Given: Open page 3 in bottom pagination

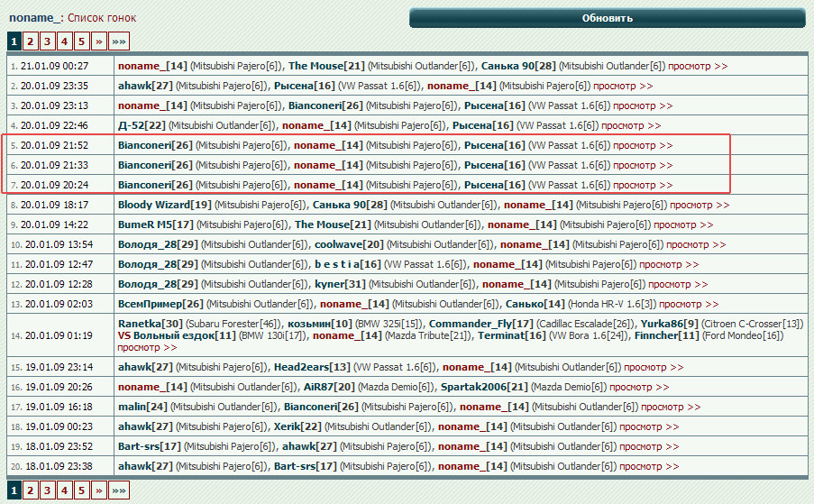Looking at the screenshot, I should click(x=47, y=490).
